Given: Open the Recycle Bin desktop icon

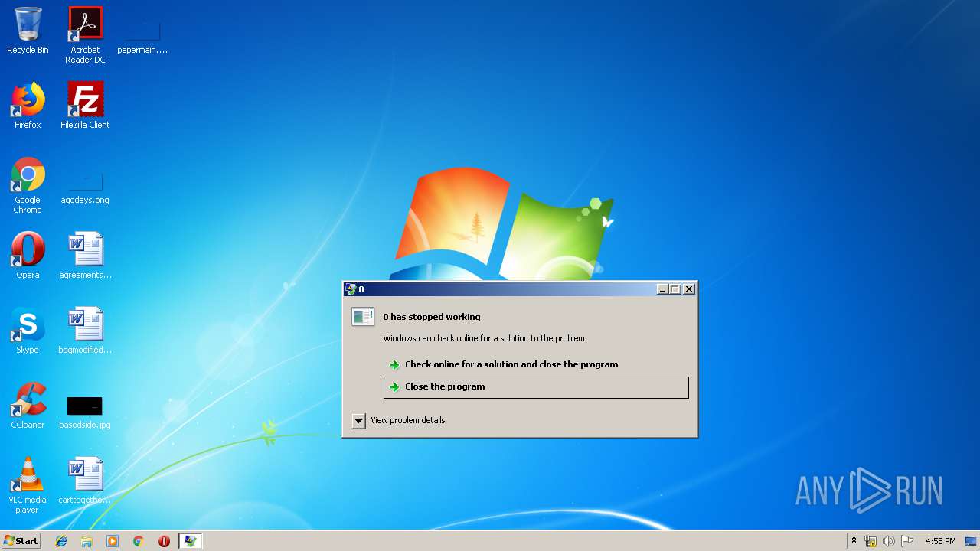Looking at the screenshot, I should click(28, 31).
